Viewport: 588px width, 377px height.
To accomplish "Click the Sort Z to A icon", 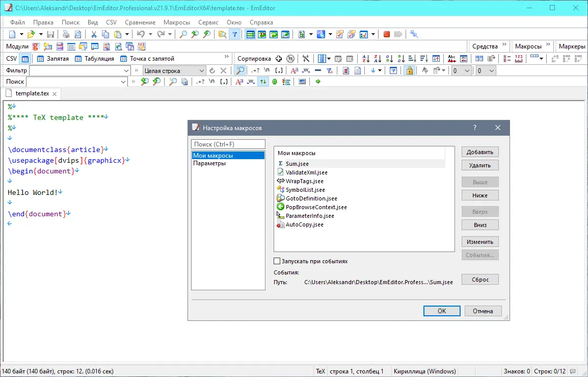I will pos(378,59).
